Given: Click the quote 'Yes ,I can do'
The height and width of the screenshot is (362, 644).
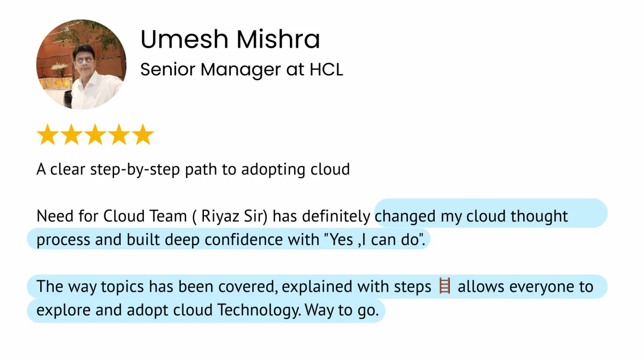Looking at the screenshot, I should click(374, 240).
